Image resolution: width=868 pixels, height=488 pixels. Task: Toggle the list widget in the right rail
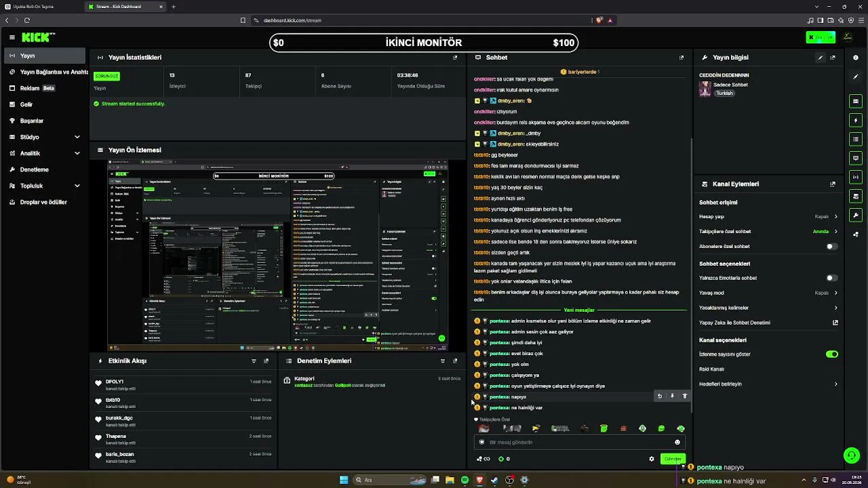(x=856, y=139)
